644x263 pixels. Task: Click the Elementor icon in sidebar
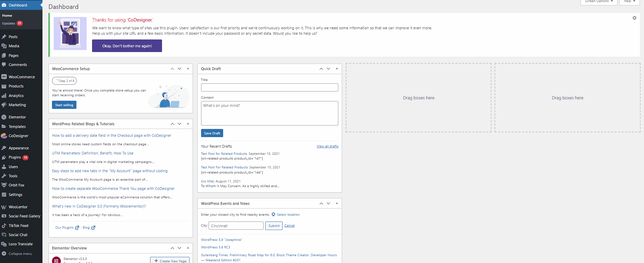4,117
